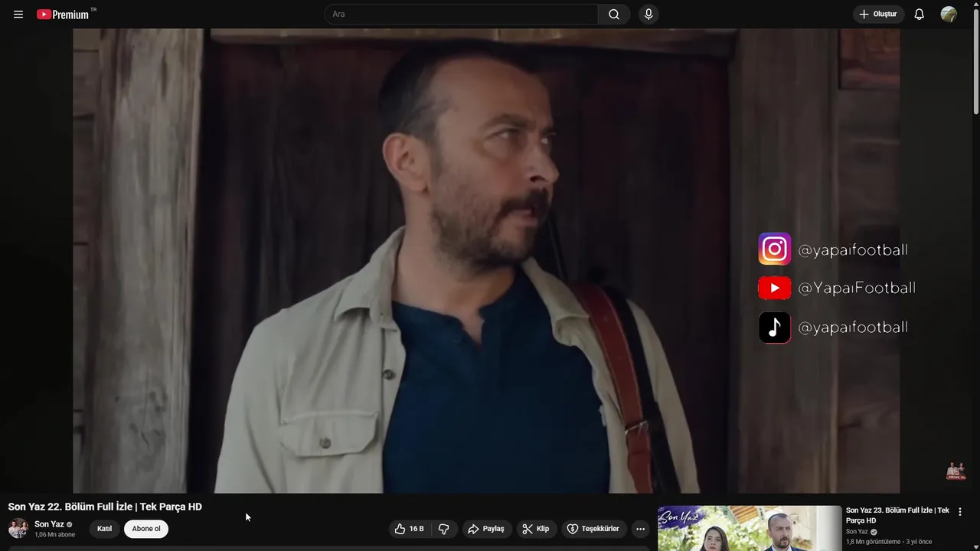Click the channel watermark in video corner
This screenshot has width=980, height=551.
(955, 471)
